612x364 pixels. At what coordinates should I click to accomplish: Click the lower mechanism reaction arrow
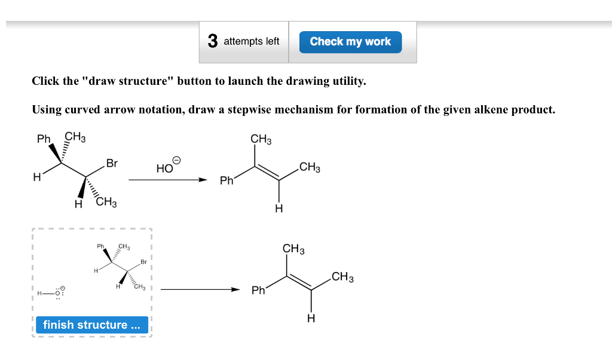point(200,289)
